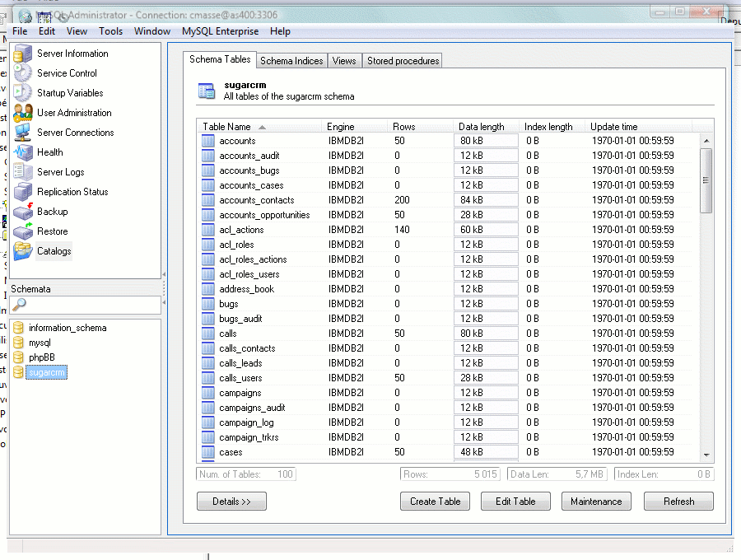Open the Help menu
This screenshot has width=741, height=560.
pos(280,31)
